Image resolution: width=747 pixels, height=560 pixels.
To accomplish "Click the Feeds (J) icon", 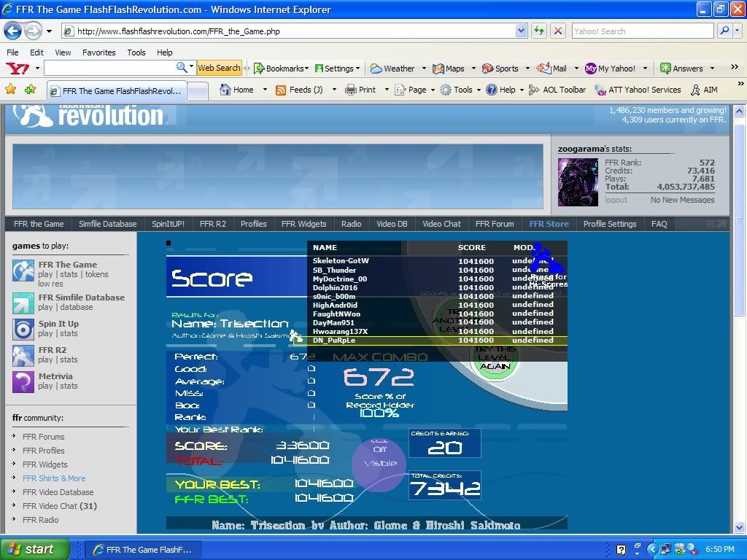I will 281,90.
